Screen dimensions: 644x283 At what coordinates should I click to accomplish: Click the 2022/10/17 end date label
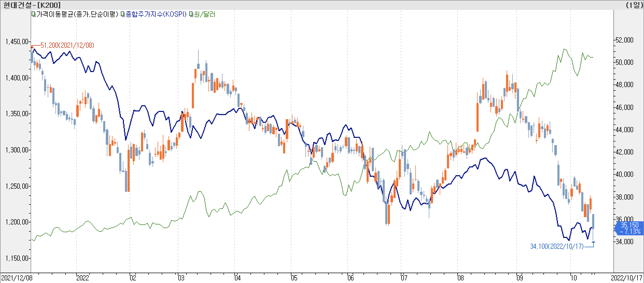tap(627, 278)
